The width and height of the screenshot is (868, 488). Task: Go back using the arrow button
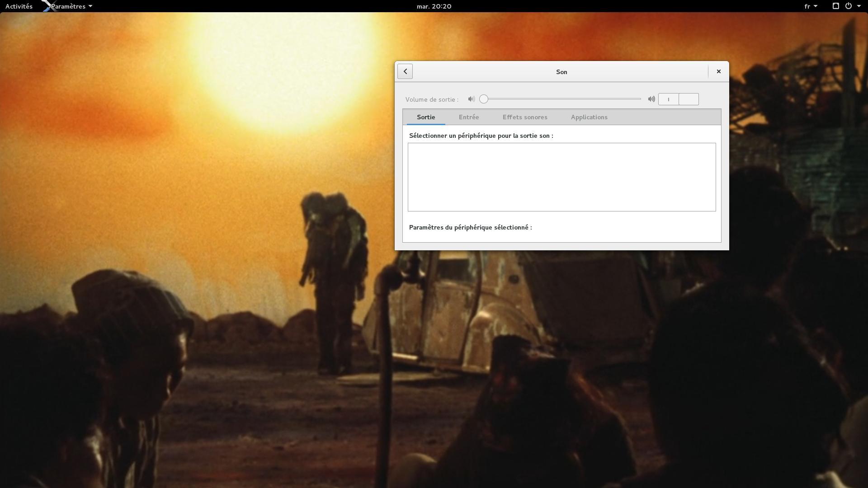tap(405, 71)
